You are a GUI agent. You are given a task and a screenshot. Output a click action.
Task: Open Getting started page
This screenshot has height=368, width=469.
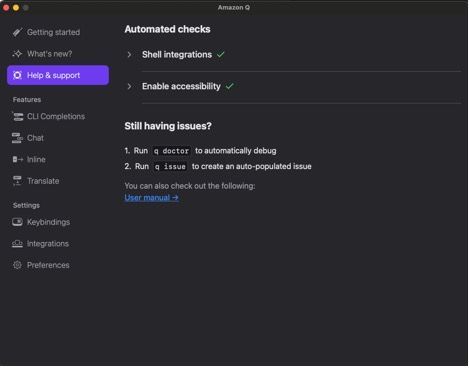pyautogui.click(x=53, y=32)
